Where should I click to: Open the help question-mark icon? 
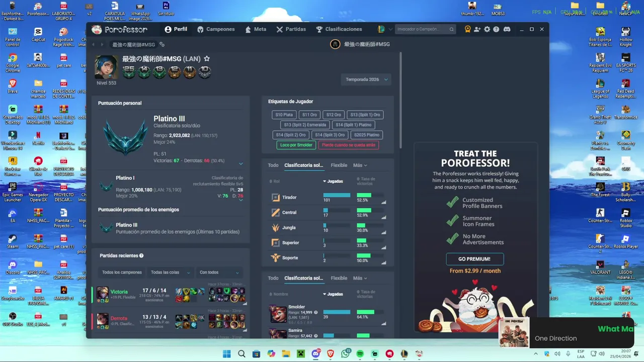(496, 29)
